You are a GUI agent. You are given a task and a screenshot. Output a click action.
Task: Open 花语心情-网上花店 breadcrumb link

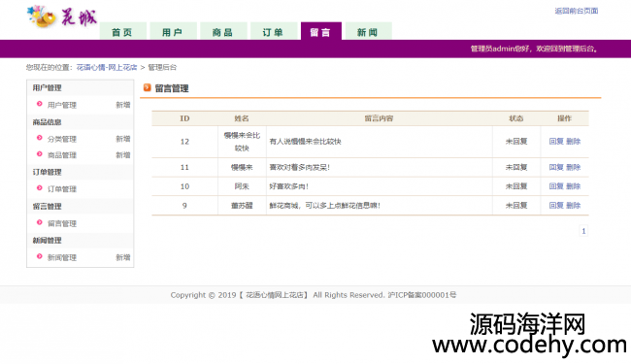[x=107, y=67]
